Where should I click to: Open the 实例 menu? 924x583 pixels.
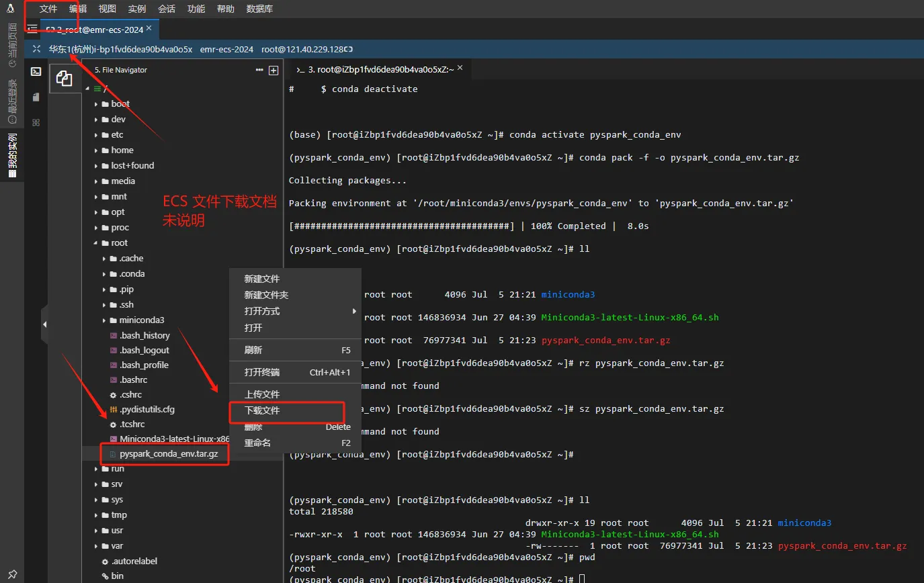[x=137, y=9]
